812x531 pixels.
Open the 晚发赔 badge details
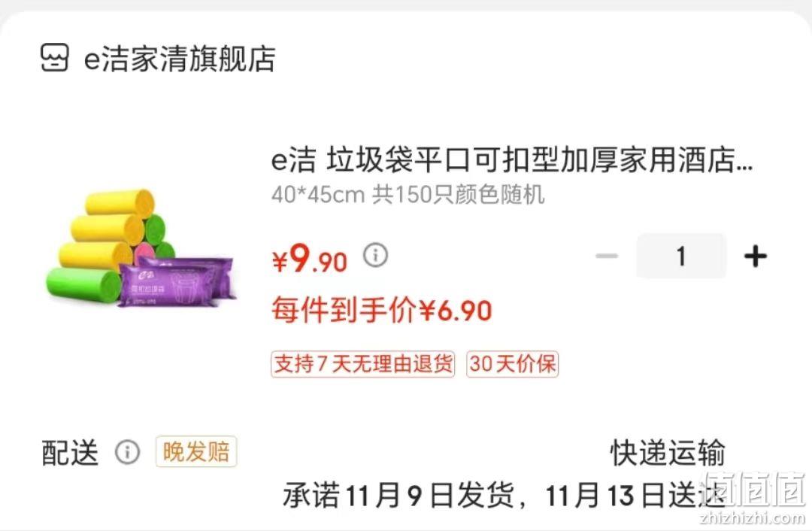(196, 452)
